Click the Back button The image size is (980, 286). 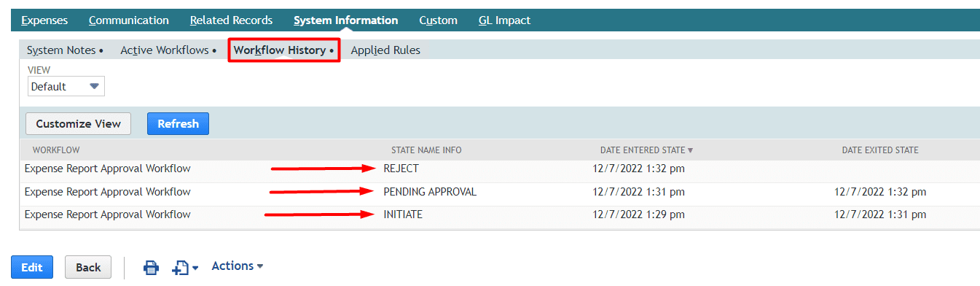click(x=88, y=267)
